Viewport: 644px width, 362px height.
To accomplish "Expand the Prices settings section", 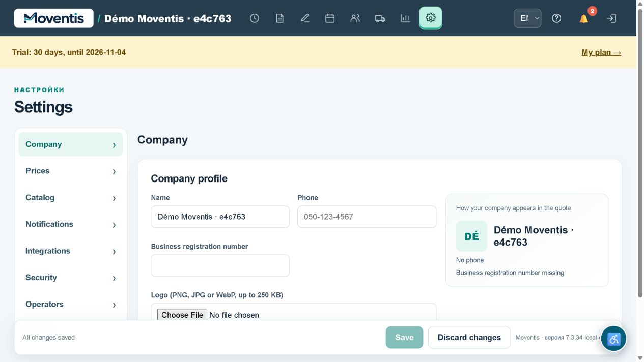I will (x=71, y=171).
